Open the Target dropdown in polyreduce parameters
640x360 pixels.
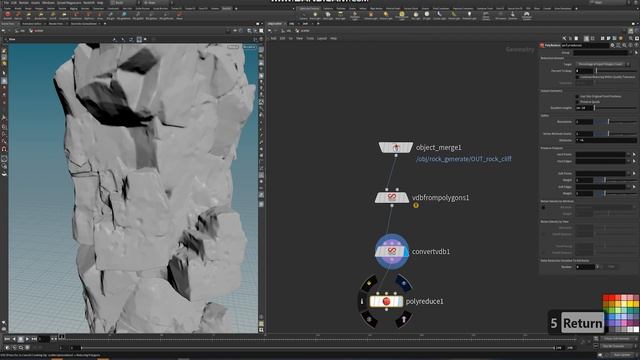click(603, 64)
